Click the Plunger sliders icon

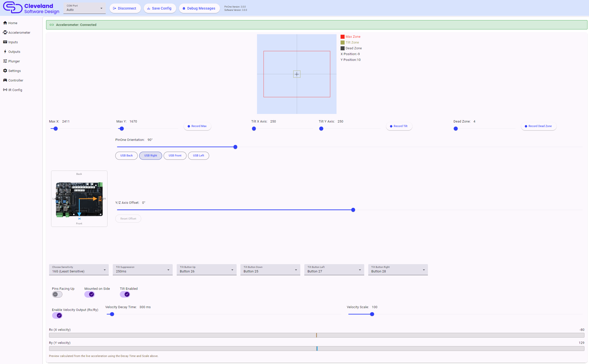click(x=5, y=61)
